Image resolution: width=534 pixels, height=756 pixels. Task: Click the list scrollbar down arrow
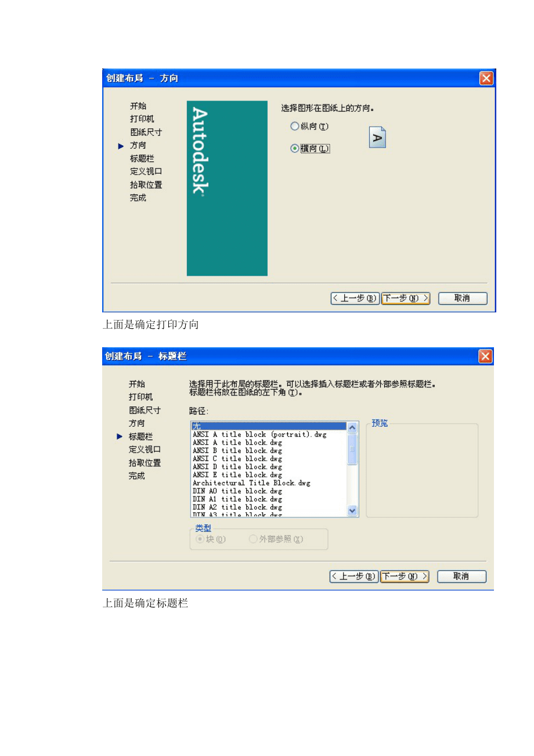tap(352, 510)
